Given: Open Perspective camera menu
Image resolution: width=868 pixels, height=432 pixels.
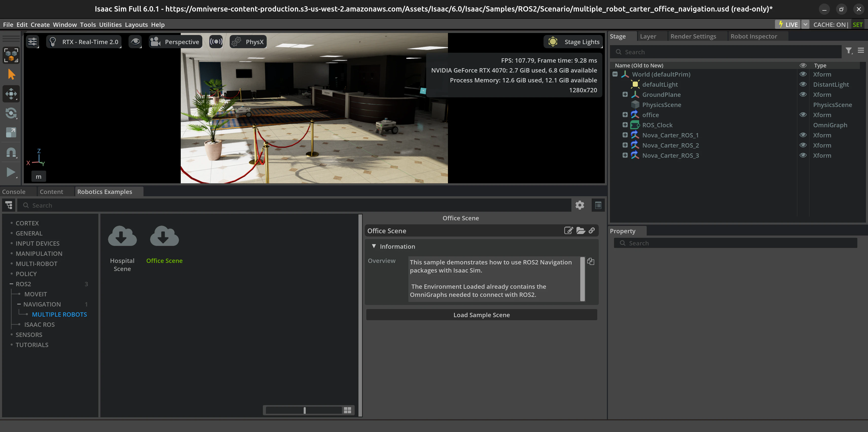Looking at the screenshot, I should tap(175, 42).
